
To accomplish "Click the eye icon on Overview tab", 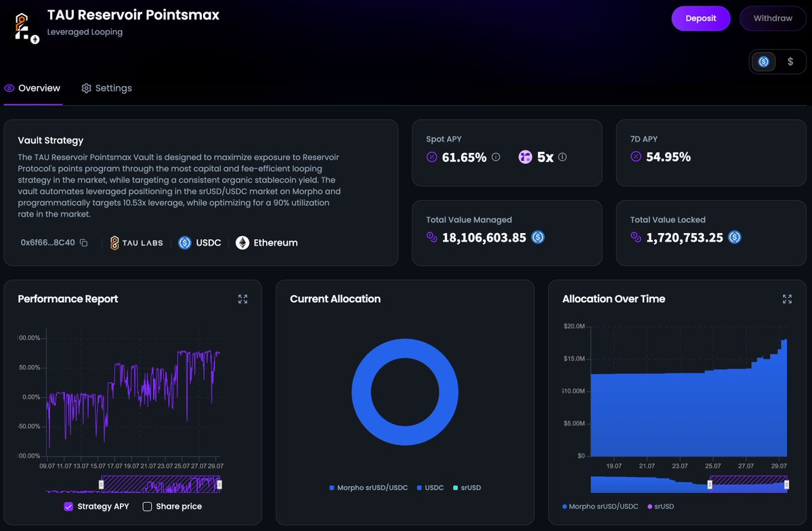I will (9, 88).
